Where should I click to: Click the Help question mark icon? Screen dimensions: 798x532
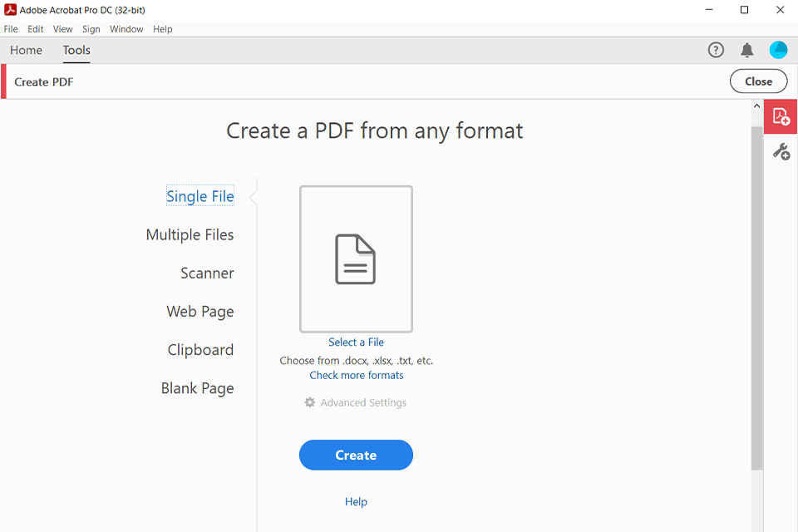coord(716,50)
